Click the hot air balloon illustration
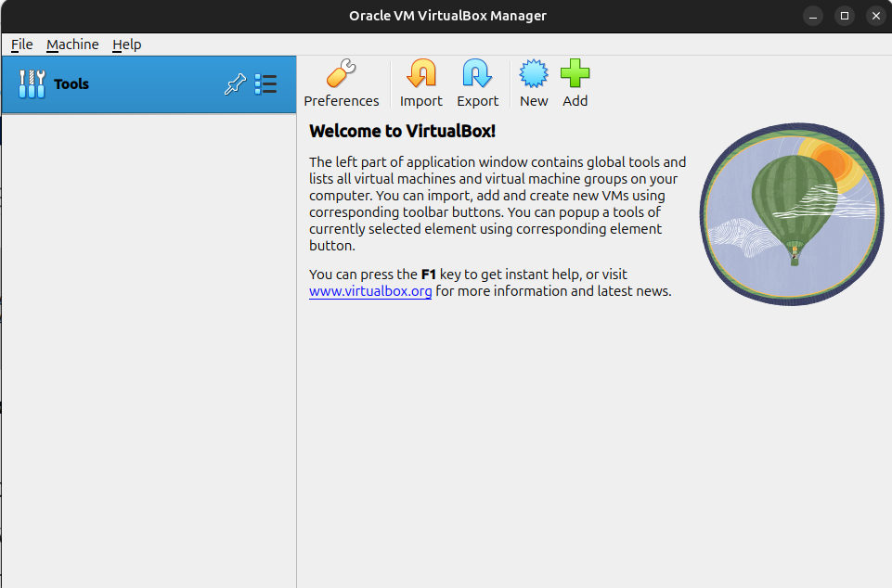892x588 pixels. tap(792, 214)
